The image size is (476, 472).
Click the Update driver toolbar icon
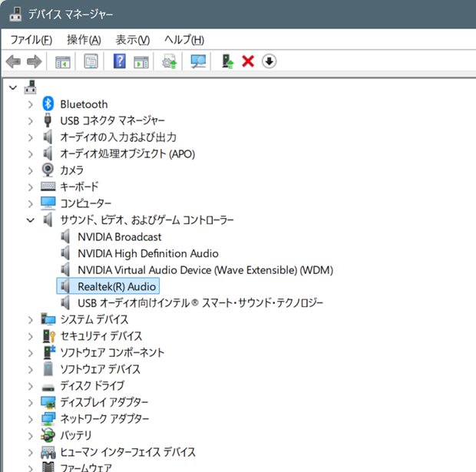point(169,61)
